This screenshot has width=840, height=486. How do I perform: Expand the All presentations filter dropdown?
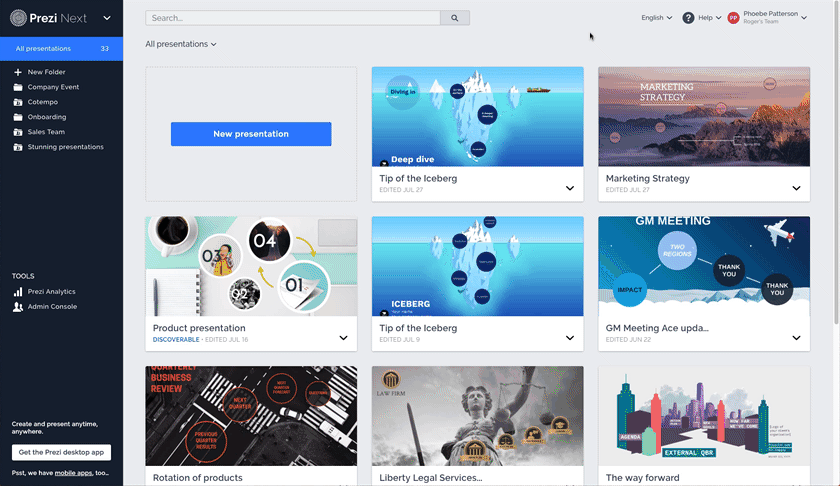181,44
